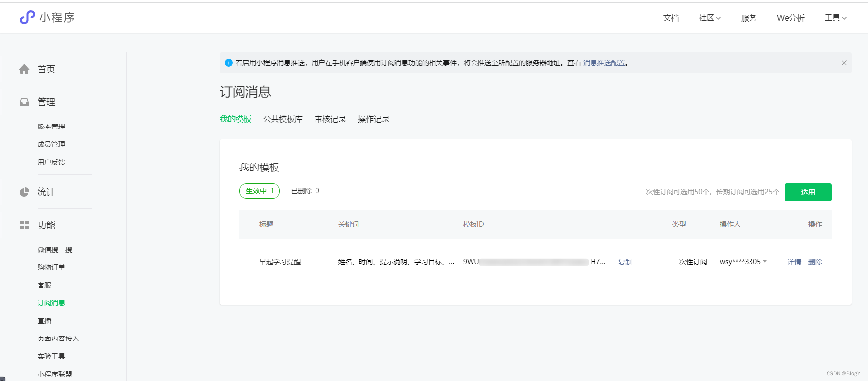This screenshot has height=381, width=868.
Task: Click the 模板ID column header
Action: (473, 224)
